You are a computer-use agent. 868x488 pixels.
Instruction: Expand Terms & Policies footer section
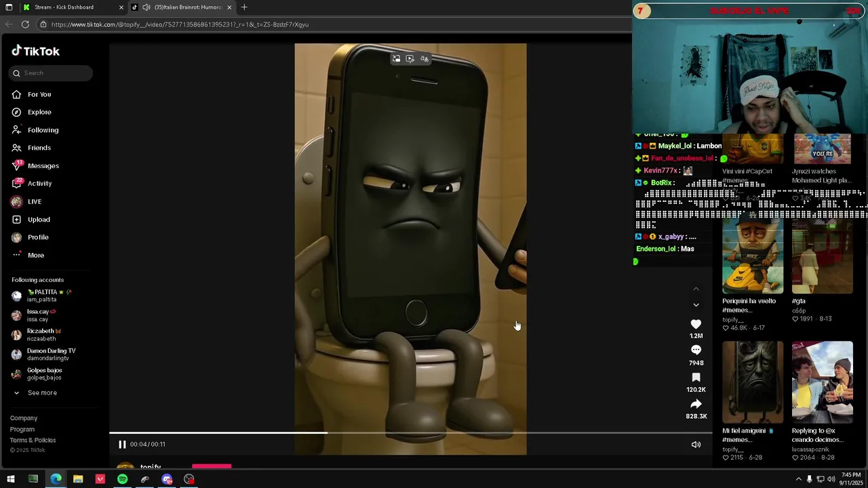33,441
